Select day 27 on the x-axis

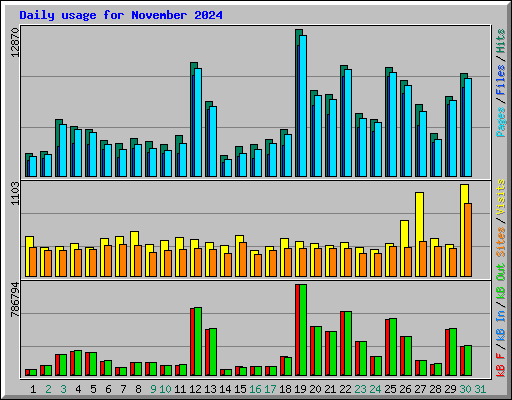(x=420, y=389)
